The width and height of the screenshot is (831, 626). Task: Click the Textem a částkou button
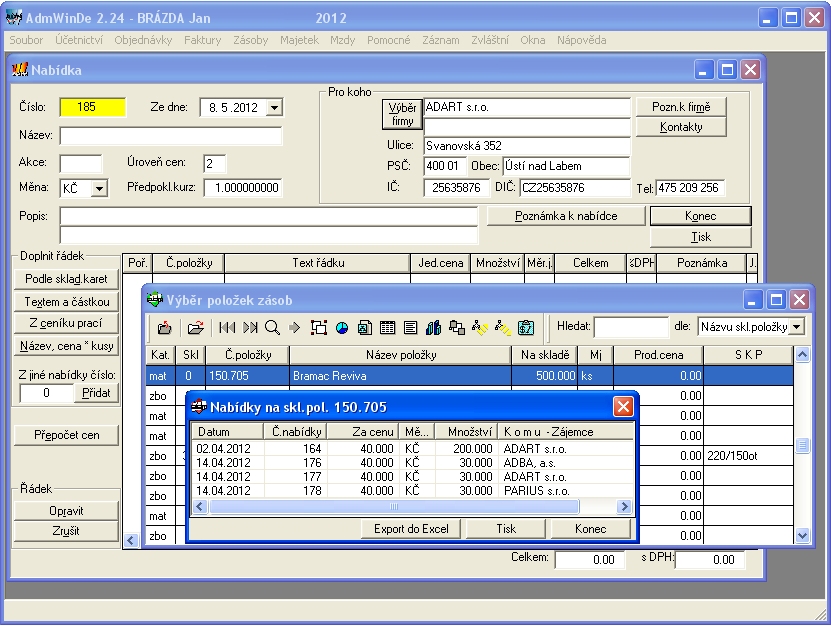click(x=66, y=302)
